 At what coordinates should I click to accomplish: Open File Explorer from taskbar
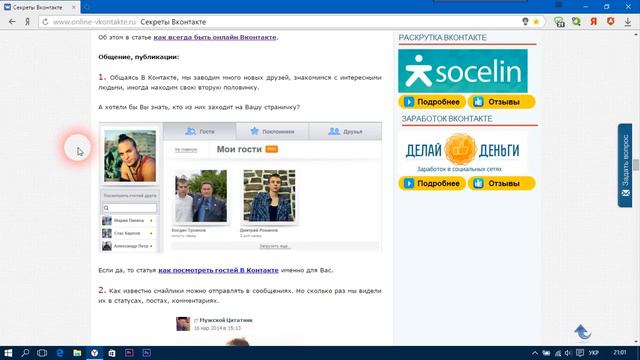77,353
